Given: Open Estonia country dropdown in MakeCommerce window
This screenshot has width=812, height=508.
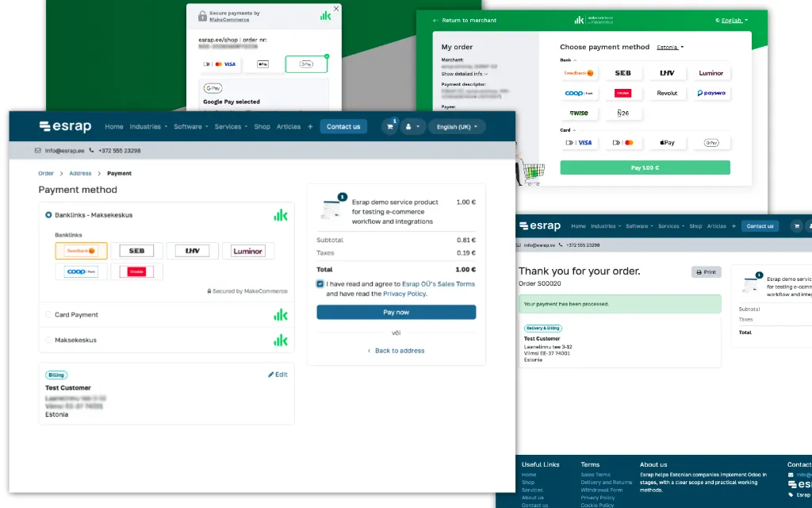Looking at the screenshot, I should (670, 47).
